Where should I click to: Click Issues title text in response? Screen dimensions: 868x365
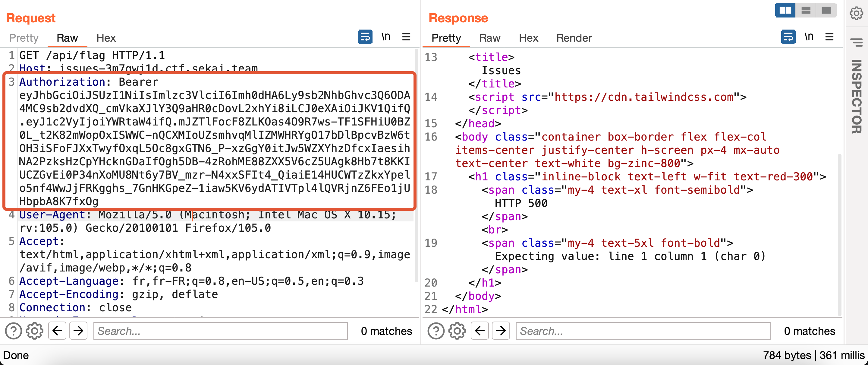click(501, 71)
